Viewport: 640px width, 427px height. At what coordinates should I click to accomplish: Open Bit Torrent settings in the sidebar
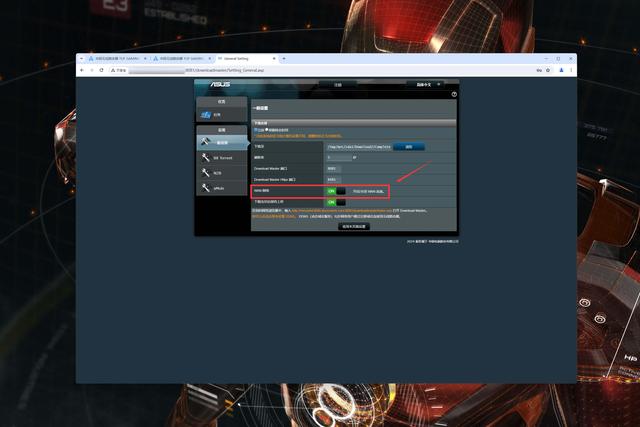[x=222, y=158]
